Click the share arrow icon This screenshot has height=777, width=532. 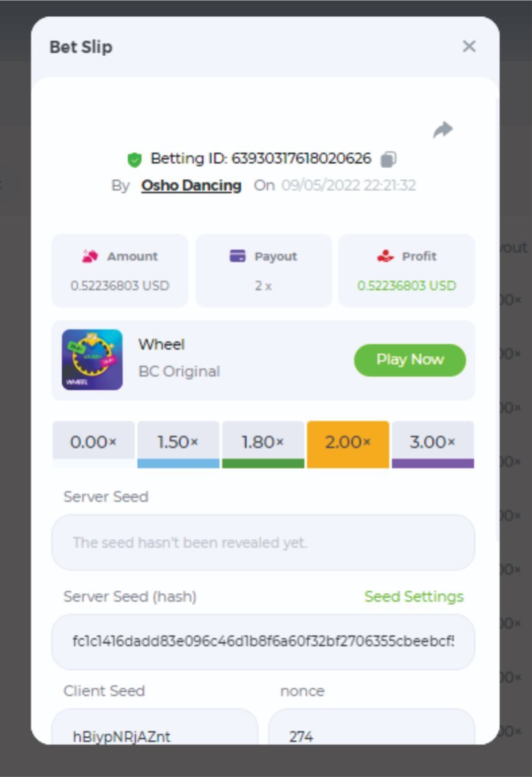pyautogui.click(x=443, y=130)
